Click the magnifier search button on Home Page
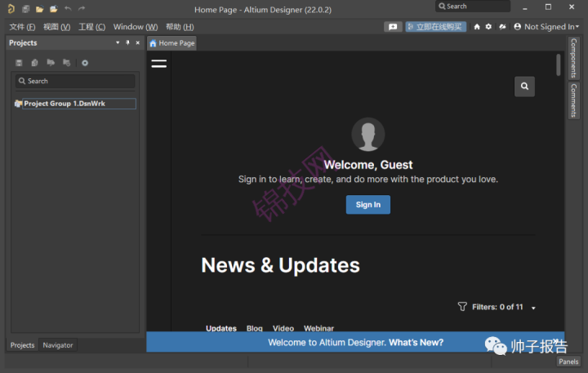Viewport: 588px width, 373px height. (524, 87)
